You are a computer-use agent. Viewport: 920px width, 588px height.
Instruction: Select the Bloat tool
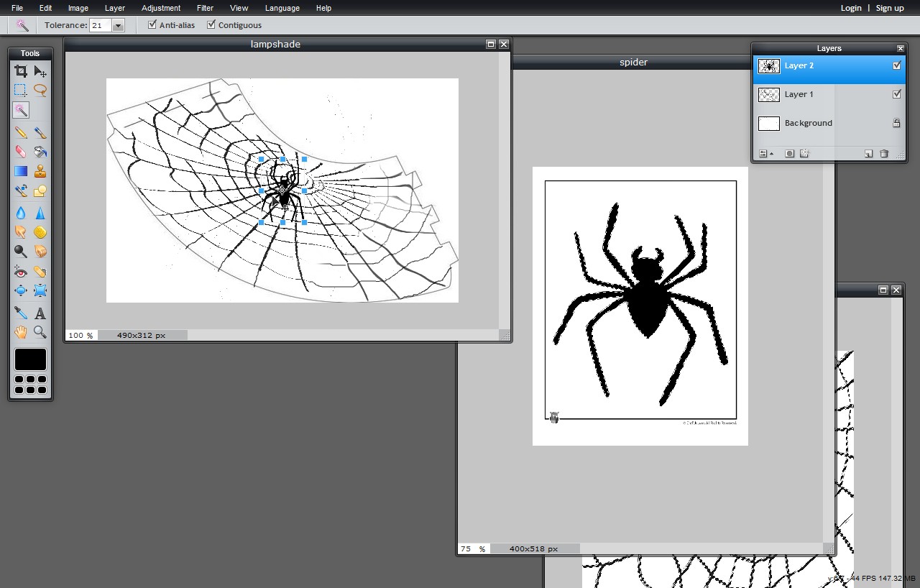click(x=21, y=290)
